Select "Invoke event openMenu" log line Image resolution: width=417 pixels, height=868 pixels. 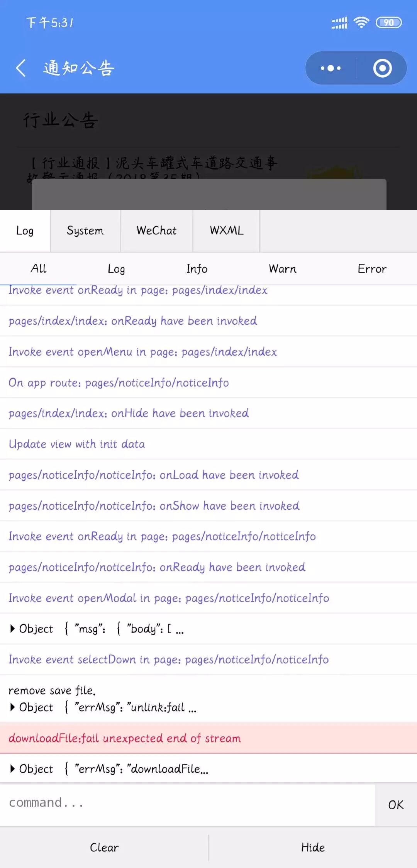208,352
